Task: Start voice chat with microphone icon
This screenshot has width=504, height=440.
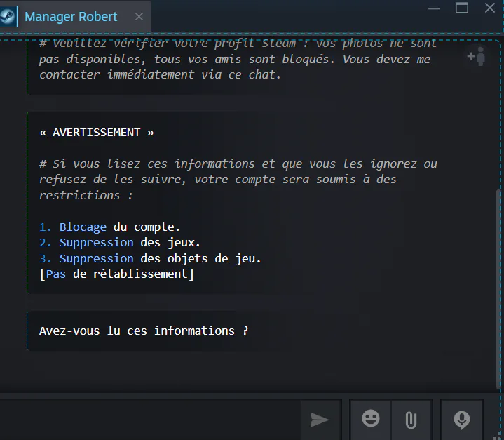Action: (461, 420)
